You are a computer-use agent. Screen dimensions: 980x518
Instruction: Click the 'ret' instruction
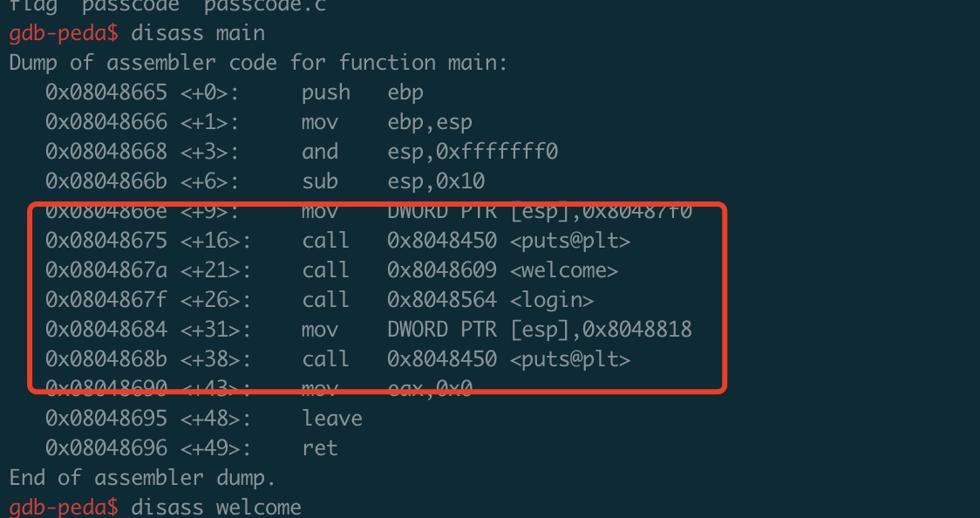click(320, 448)
